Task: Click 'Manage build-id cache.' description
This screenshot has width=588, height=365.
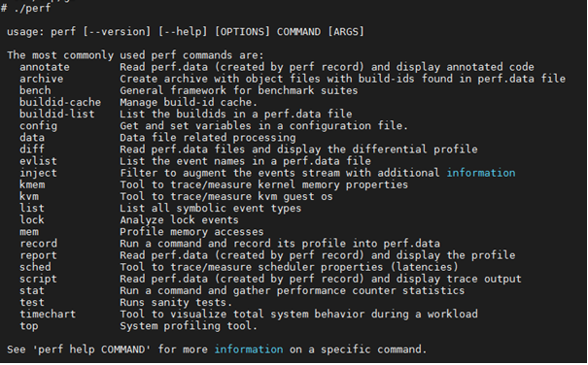Action: click(x=189, y=102)
